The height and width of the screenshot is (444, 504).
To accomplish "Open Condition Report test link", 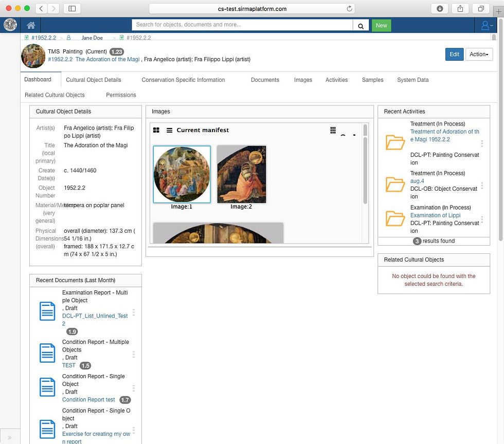I will tap(88, 399).
